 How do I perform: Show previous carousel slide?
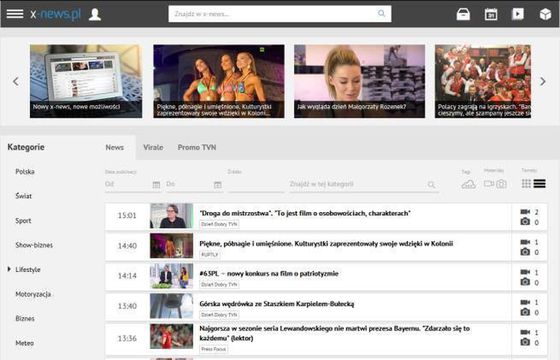point(16,81)
